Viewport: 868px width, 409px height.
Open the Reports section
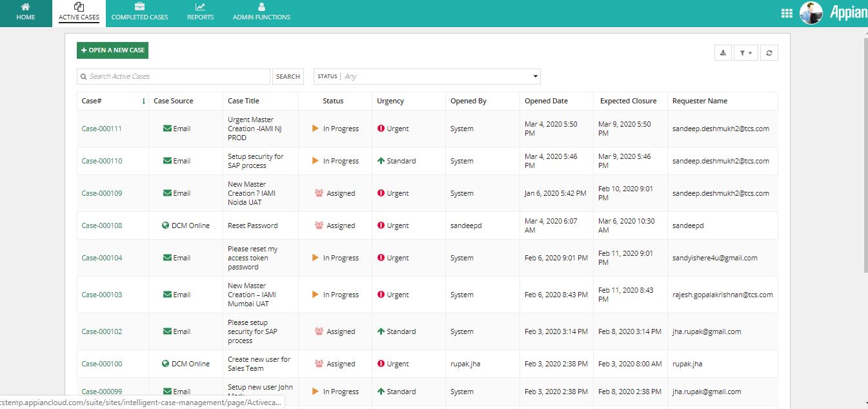coord(200,12)
